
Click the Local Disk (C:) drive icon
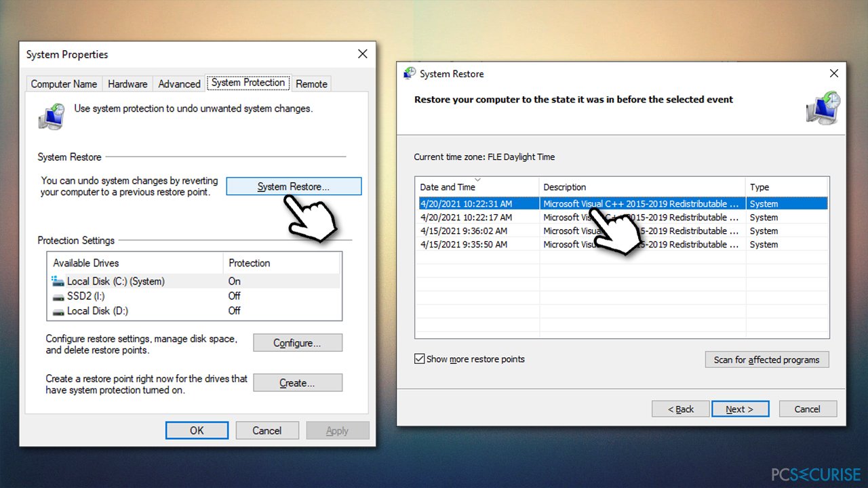coord(58,281)
